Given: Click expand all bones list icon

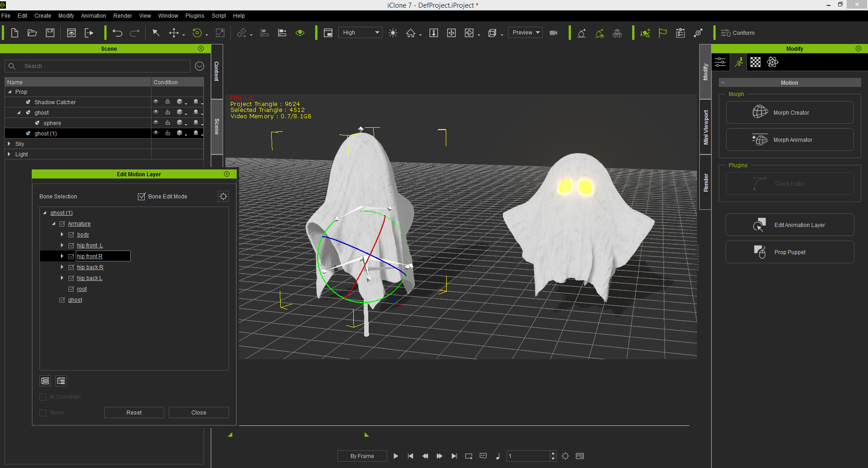Looking at the screenshot, I should pyautogui.click(x=45, y=381).
